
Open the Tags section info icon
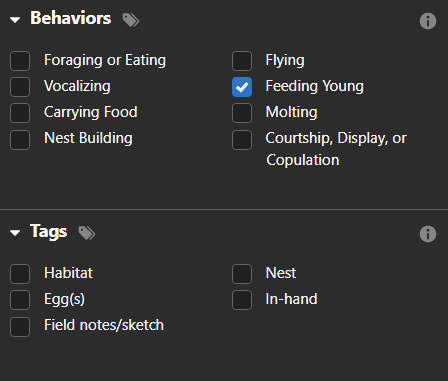pyautogui.click(x=428, y=234)
